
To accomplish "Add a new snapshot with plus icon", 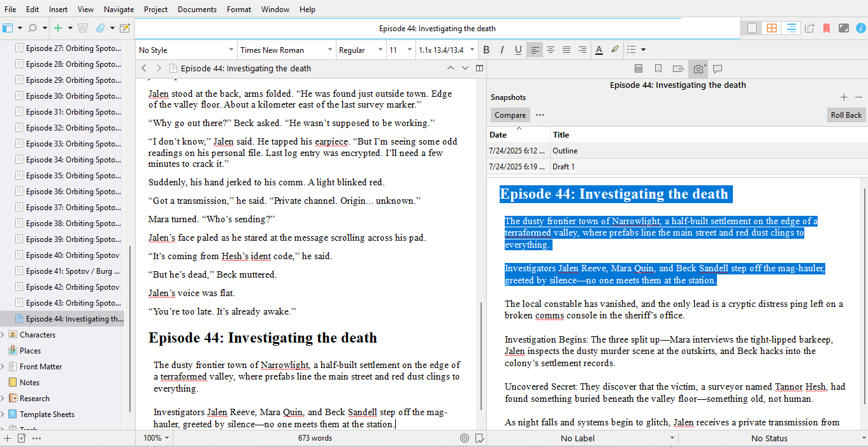I will [x=844, y=97].
